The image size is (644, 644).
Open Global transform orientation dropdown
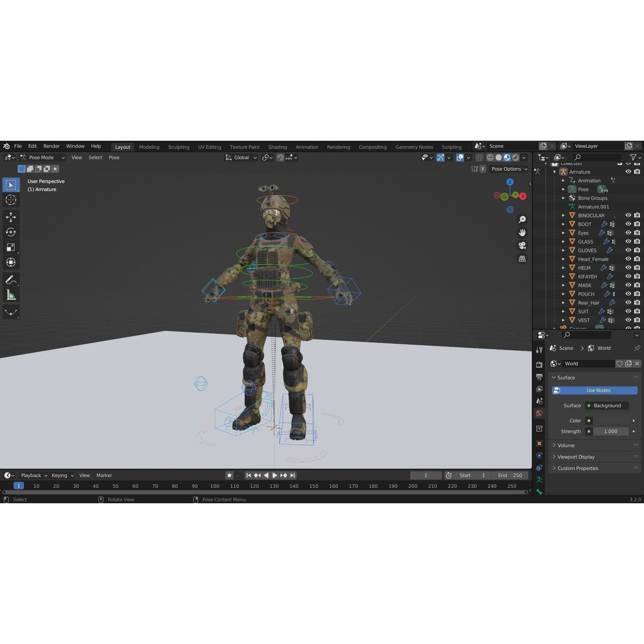(x=241, y=157)
